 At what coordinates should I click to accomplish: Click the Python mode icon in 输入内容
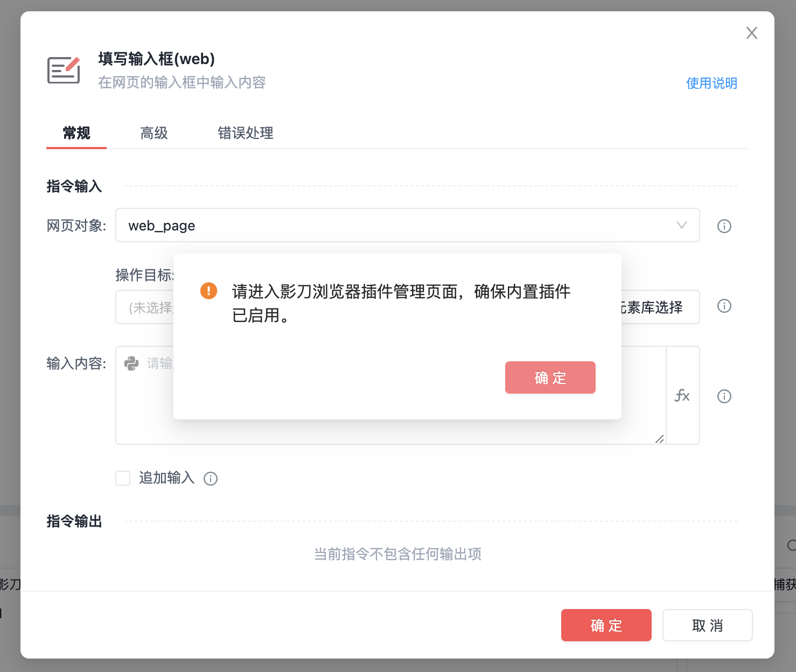click(x=131, y=363)
